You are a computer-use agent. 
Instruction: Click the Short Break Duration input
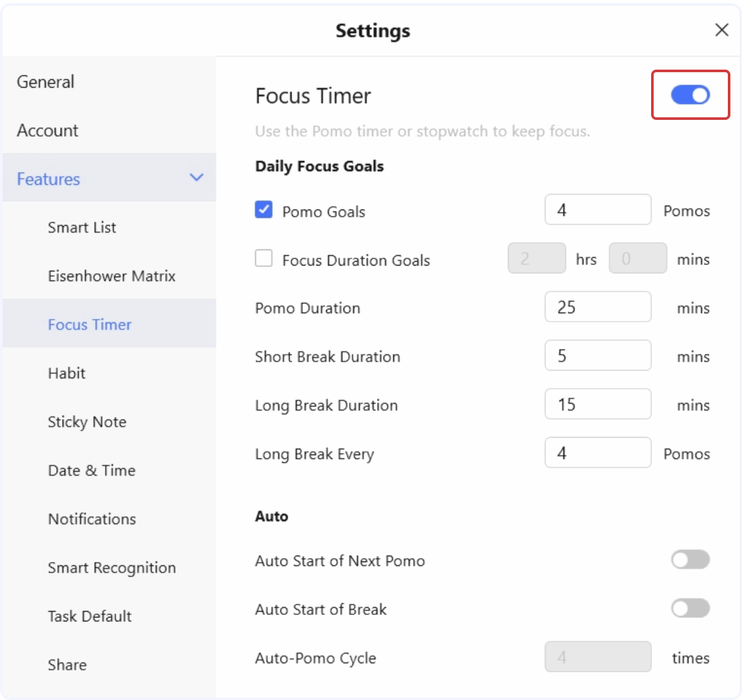(598, 355)
